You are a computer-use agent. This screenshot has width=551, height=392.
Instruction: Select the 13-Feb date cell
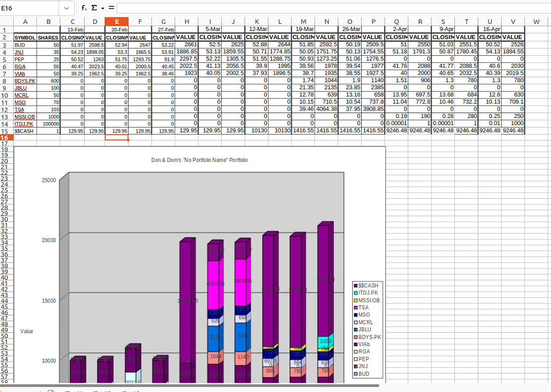coord(72,30)
